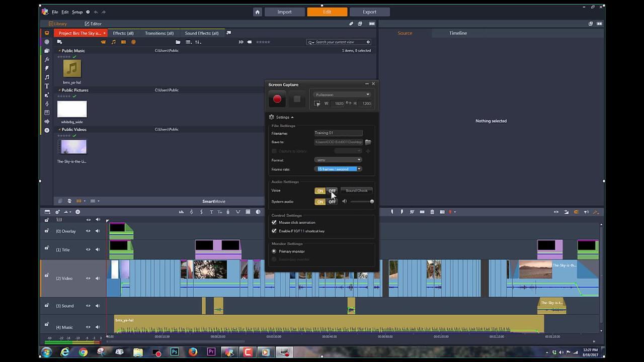
Task: Collapse the Settings section in Screen Capture
Action: (282, 117)
